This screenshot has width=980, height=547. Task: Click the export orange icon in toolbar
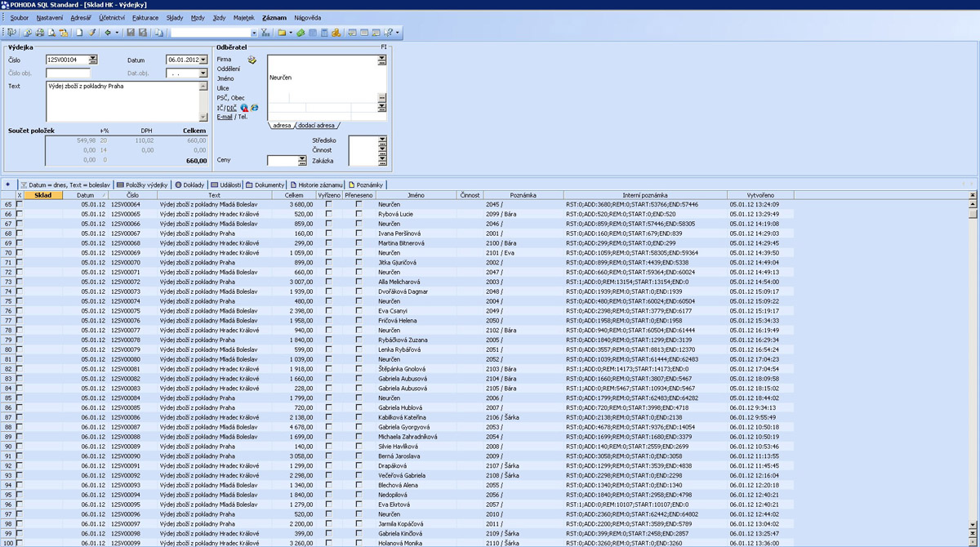pyautogui.click(x=63, y=33)
